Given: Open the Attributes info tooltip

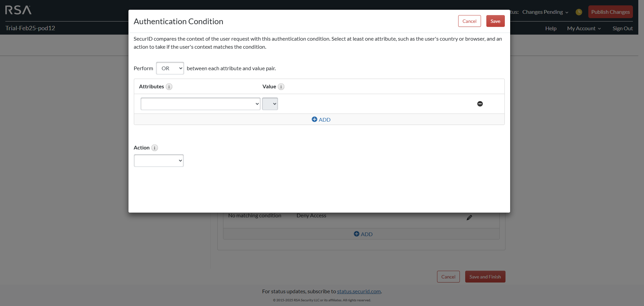Looking at the screenshot, I should 169,87.
